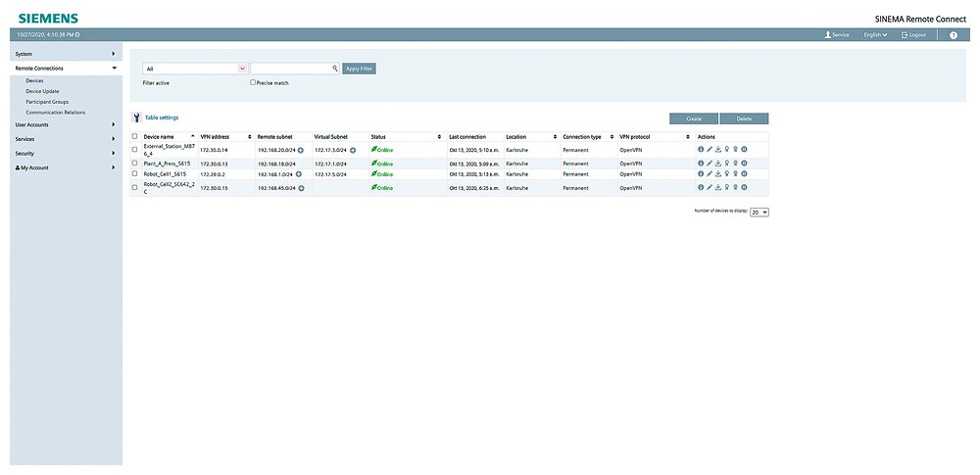Click the Create button
Screen dimensions: 980x475
(x=693, y=118)
